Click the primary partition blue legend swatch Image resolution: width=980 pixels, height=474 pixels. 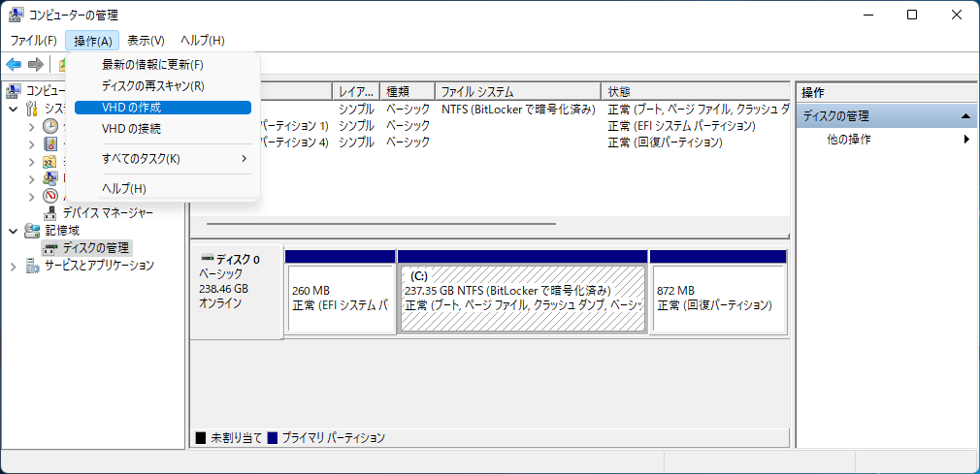273,438
